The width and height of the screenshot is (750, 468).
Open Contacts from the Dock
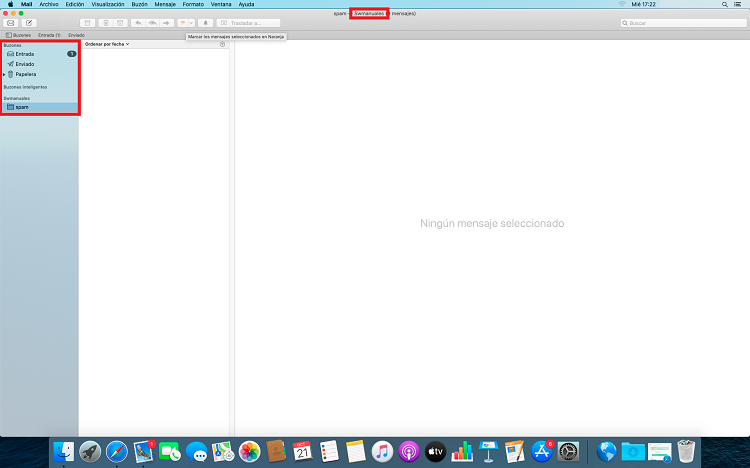click(276, 451)
